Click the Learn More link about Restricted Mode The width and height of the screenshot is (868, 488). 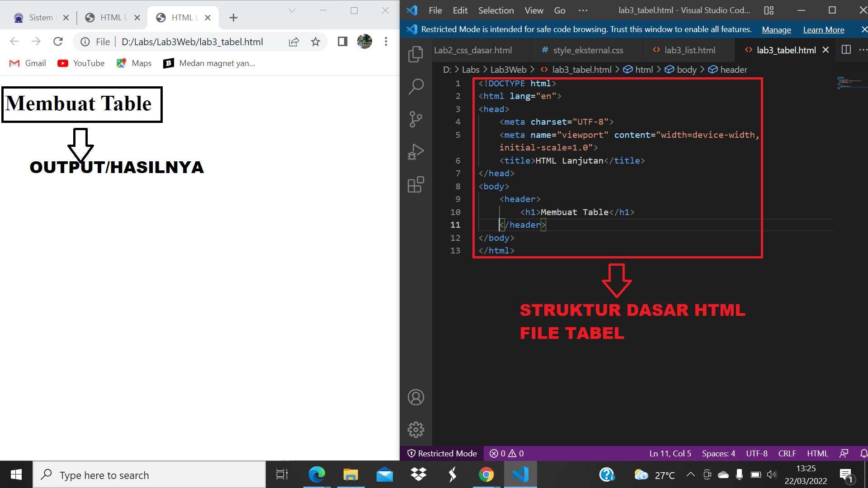tap(824, 29)
